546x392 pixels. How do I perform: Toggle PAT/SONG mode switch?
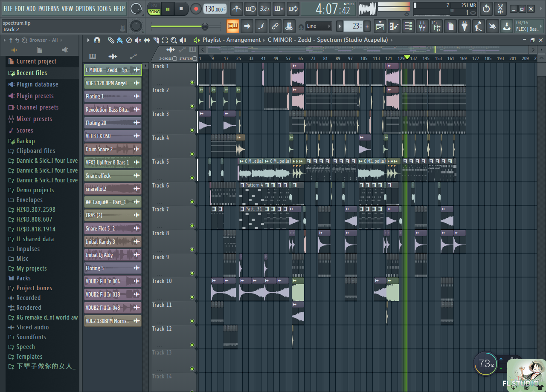coord(154,9)
